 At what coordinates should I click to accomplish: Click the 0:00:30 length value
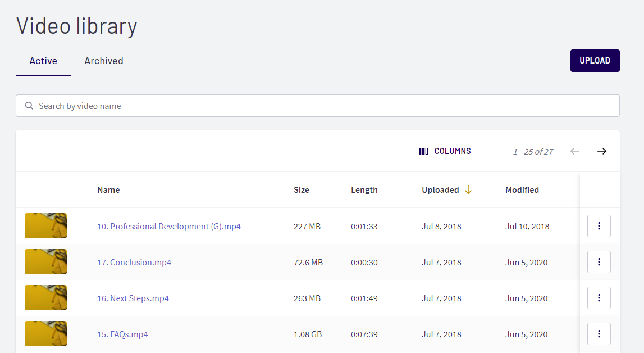(364, 262)
